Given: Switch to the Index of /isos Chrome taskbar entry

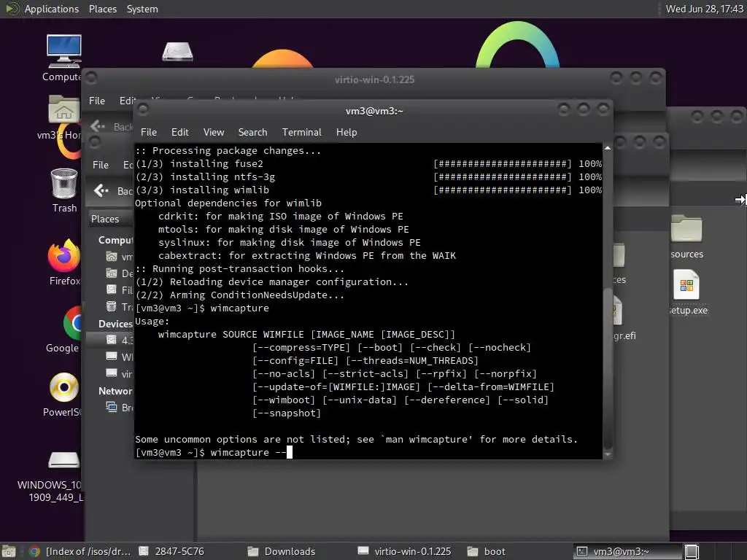Looking at the screenshot, I should pos(80,551).
